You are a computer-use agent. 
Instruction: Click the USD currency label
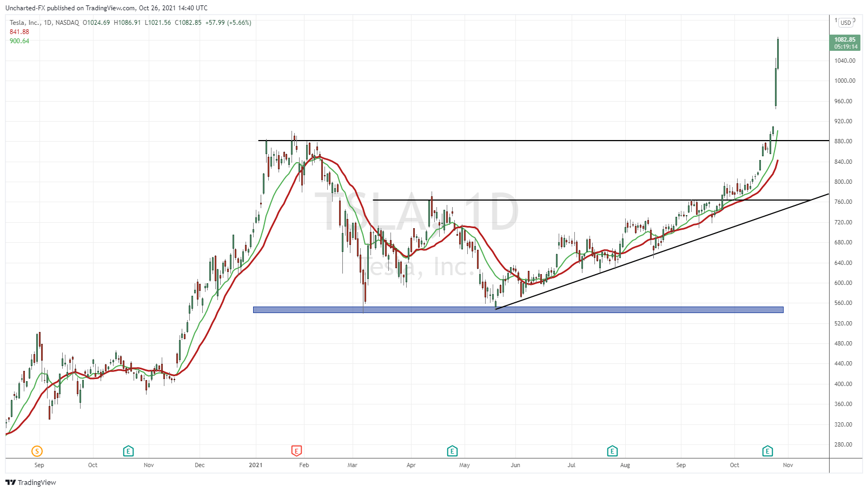click(x=846, y=23)
